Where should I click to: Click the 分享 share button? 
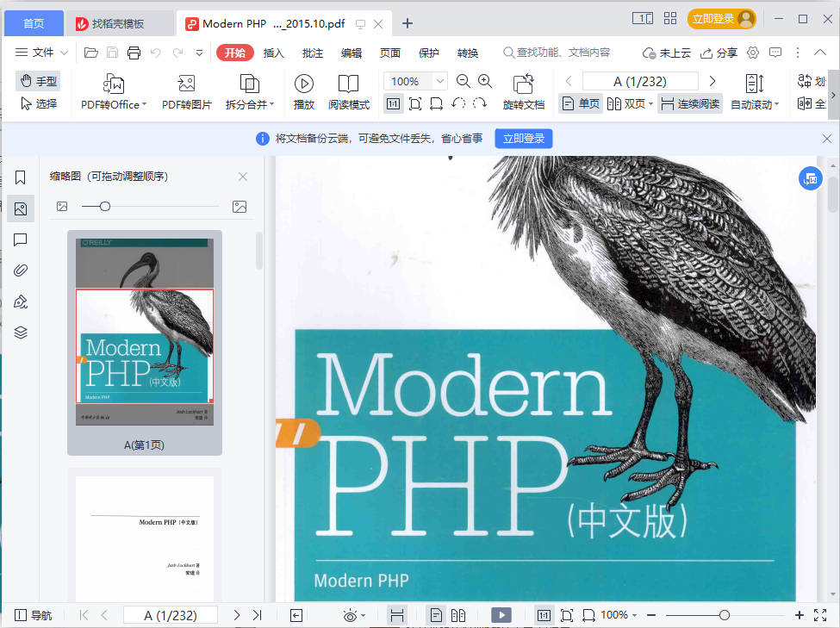point(719,53)
